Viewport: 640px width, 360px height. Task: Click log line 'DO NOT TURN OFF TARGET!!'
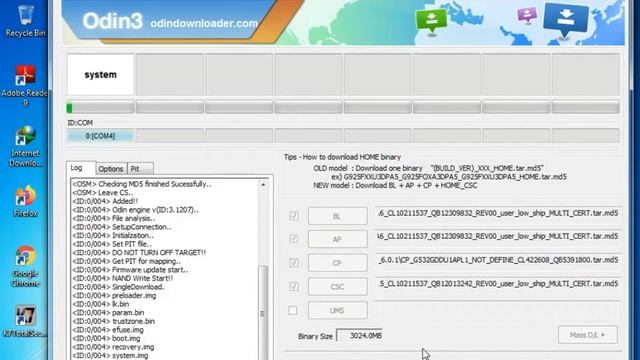point(139,253)
